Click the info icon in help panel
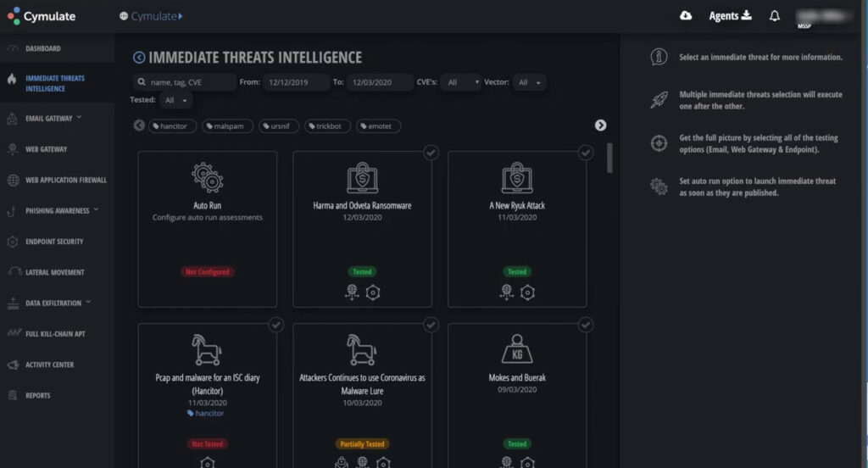Image resolution: width=868 pixels, height=468 pixels. point(659,57)
